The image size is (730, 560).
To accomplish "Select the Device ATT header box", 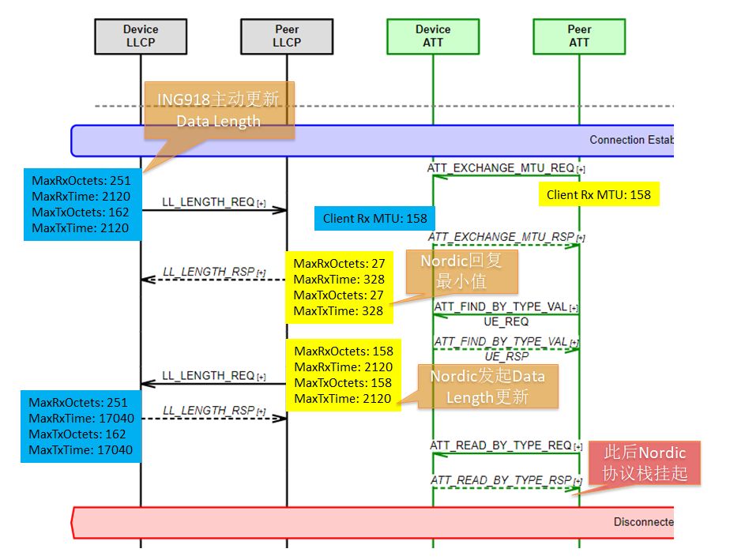I will (x=433, y=36).
